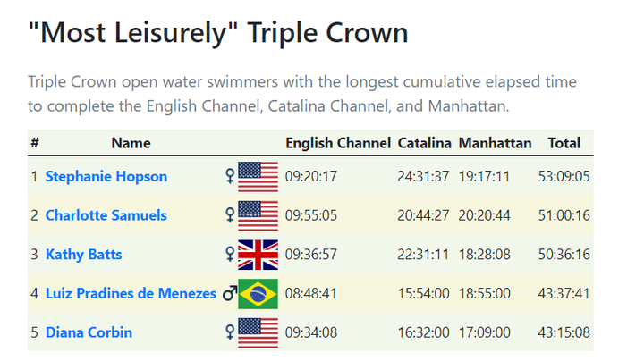Visit Diana Corbin's profile link
The width and height of the screenshot is (644, 361).
[x=89, y=332]
